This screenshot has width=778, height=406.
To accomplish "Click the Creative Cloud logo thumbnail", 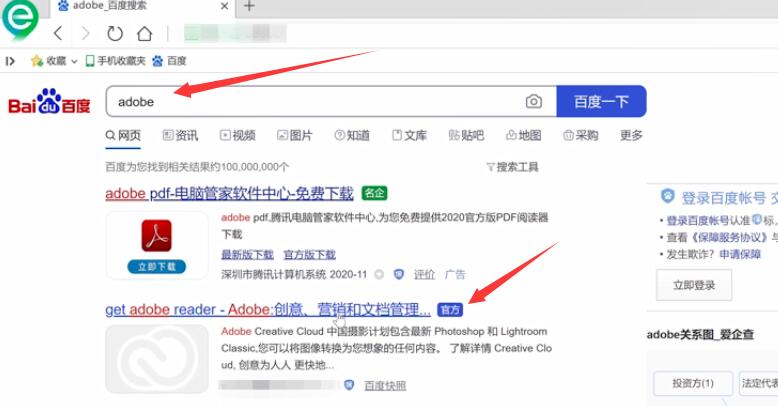I will point(157,359).
